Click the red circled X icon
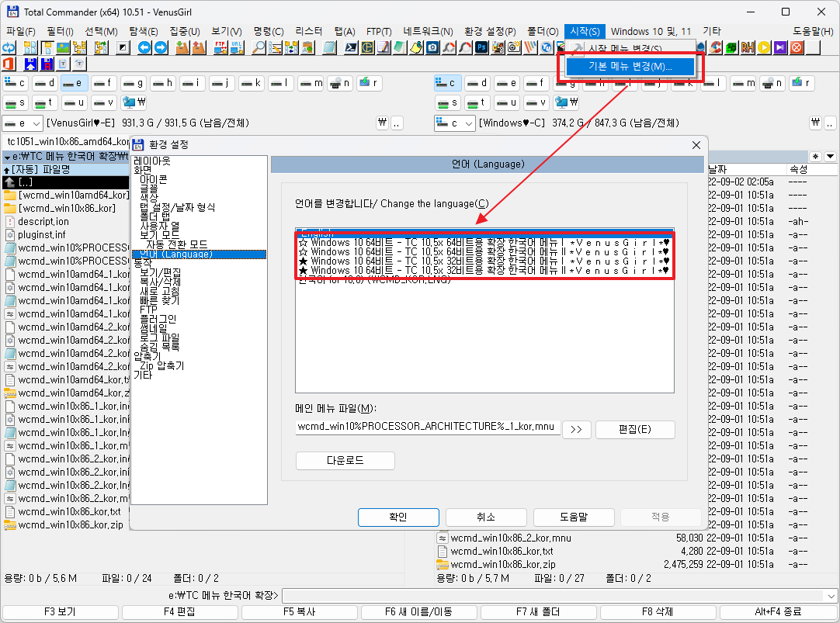The height and width of the screenshot is (623, 840). (797, 47)
